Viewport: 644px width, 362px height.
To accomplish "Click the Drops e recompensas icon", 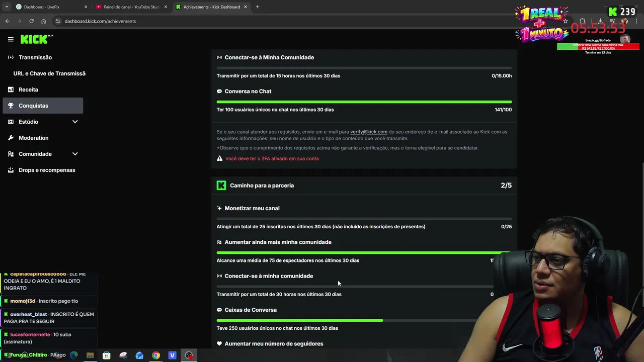I will click(11, 170).
